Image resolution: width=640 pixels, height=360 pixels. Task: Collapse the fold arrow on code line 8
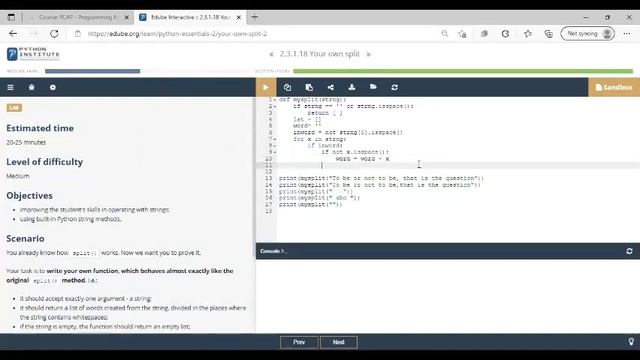coord(275,146)
